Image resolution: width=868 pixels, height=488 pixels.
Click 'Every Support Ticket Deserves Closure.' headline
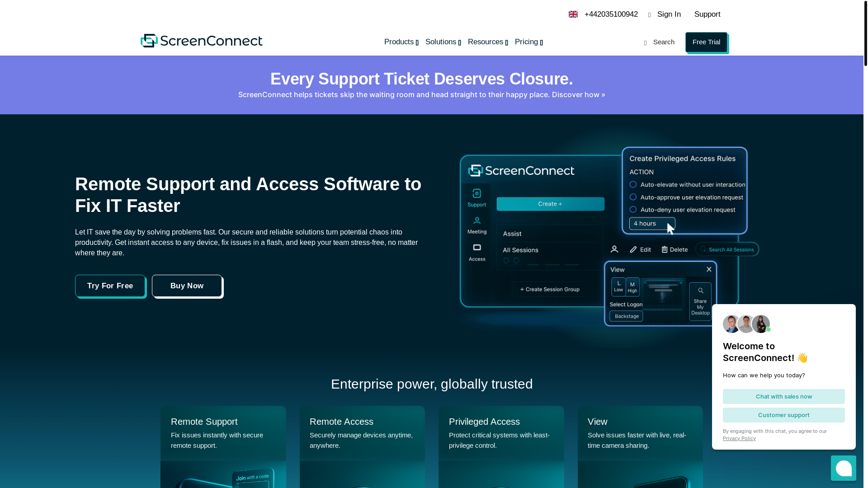point(421,79)
